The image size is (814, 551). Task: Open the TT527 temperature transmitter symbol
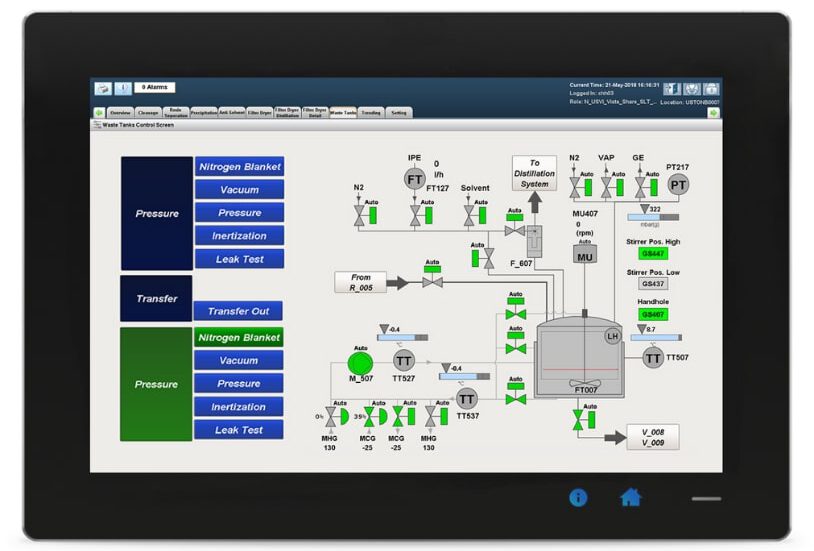[x=403, y=360]
